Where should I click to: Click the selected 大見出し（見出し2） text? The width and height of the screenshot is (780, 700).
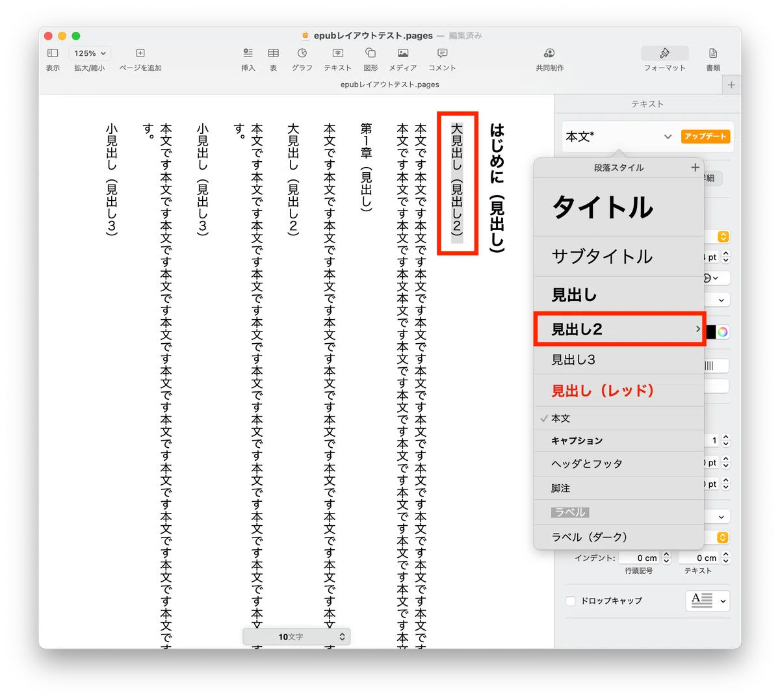457,183
